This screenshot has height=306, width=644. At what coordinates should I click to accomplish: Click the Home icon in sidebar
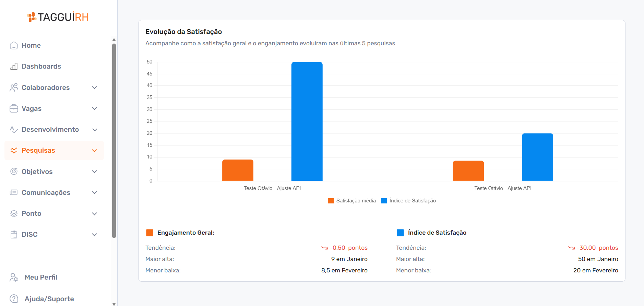coord(14,45)
